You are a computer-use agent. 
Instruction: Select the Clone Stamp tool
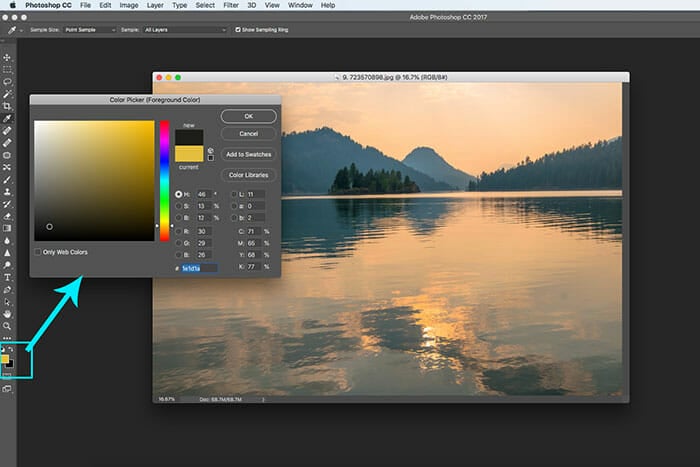[x=7, y=192]
